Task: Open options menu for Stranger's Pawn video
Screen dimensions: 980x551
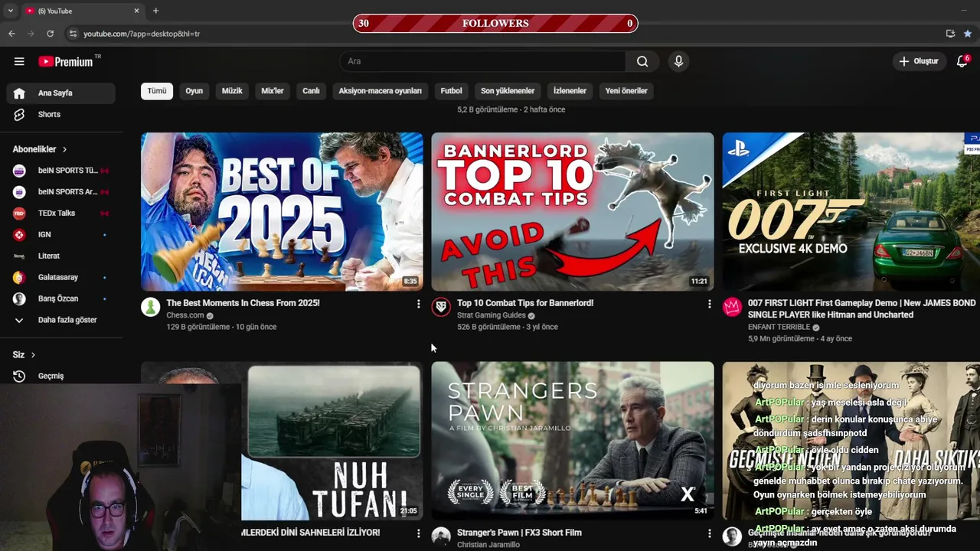Action: tap(709, 533)
